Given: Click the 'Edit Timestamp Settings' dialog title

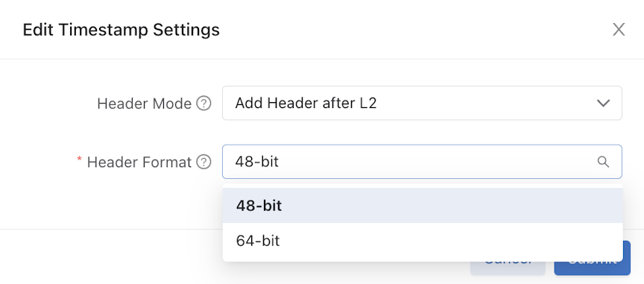Looking at the screenshot, I should click(x=121, y=30).
